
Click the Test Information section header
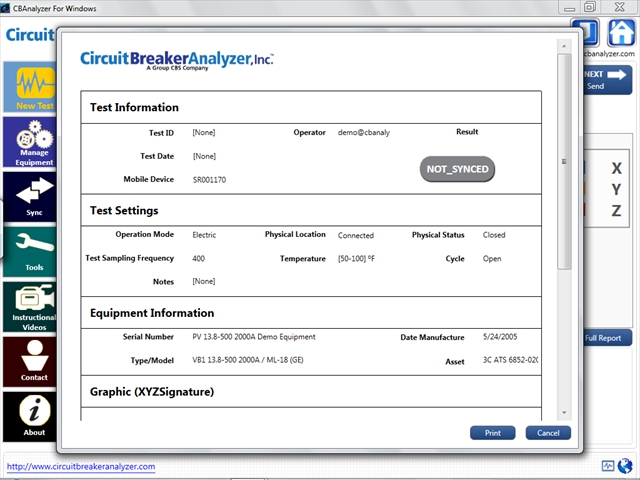pyautogui.click(x=134, y=107)
